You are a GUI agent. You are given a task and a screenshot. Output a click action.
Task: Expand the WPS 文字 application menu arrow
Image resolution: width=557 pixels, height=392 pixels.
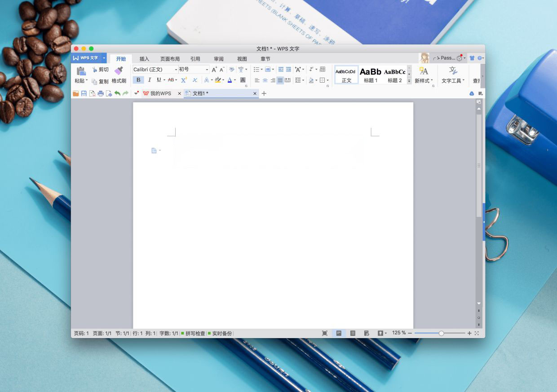(104, 58)
